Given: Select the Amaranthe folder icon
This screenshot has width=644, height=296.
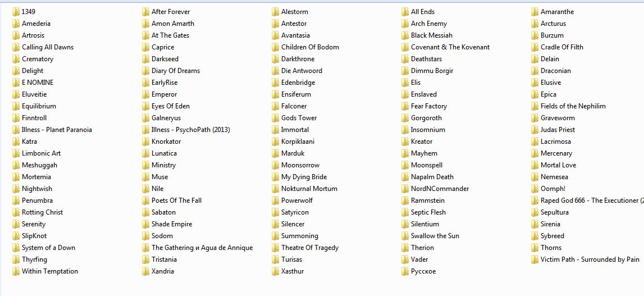Looking at the screenshot, I should (535, 11).
